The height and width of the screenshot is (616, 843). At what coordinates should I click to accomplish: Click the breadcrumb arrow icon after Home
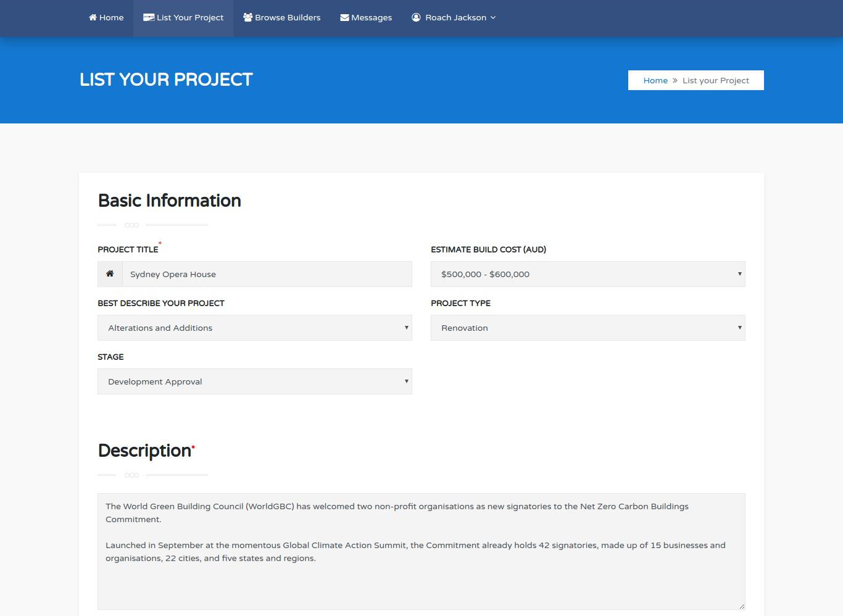pyautogui.click(x=674, y=80)
